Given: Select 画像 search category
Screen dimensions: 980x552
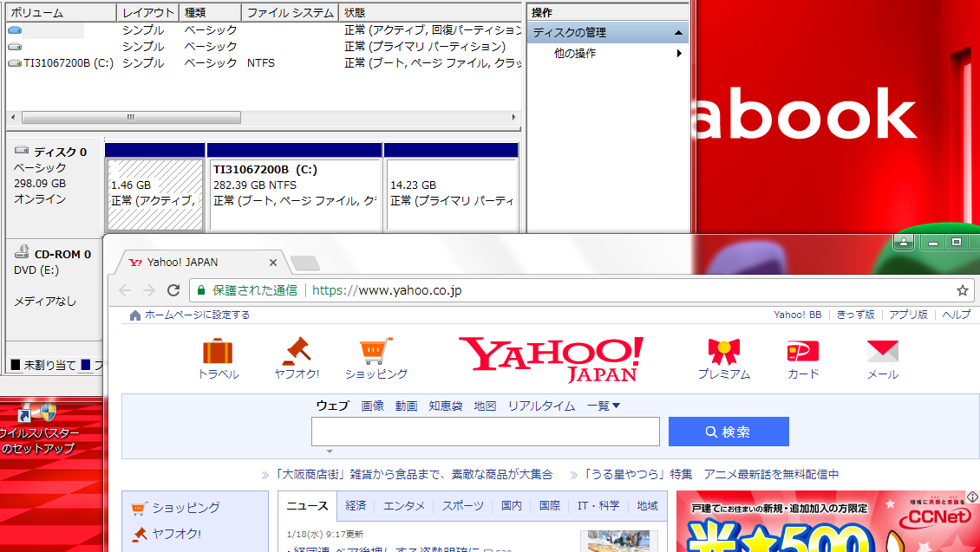Looking at the screenshot, I should point(373,406).
